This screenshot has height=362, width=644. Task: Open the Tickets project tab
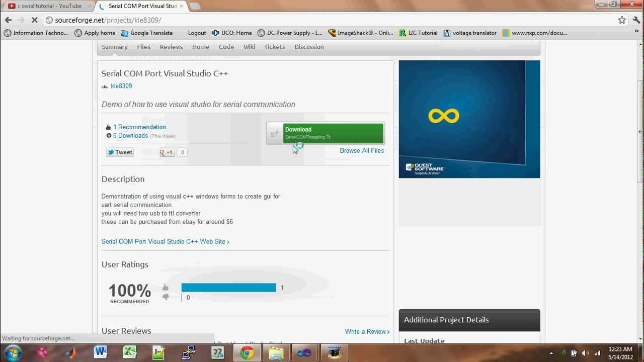(275, 47)
